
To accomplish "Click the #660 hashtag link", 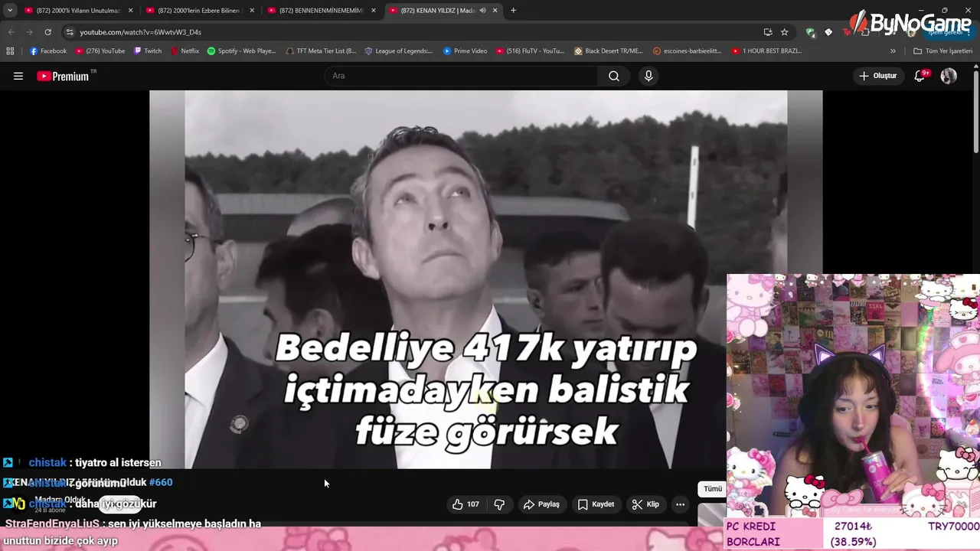I will [x=161, y=482].
